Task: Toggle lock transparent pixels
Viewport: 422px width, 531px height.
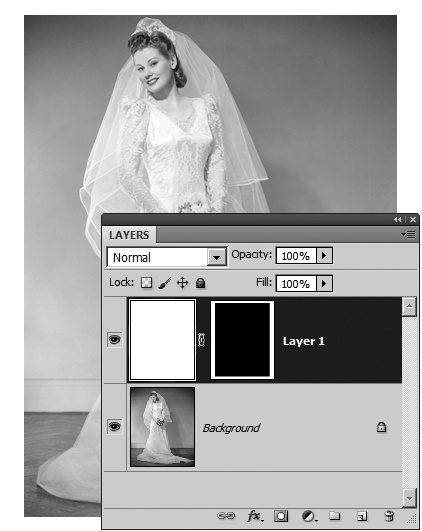Action: (x=146, y=283)
